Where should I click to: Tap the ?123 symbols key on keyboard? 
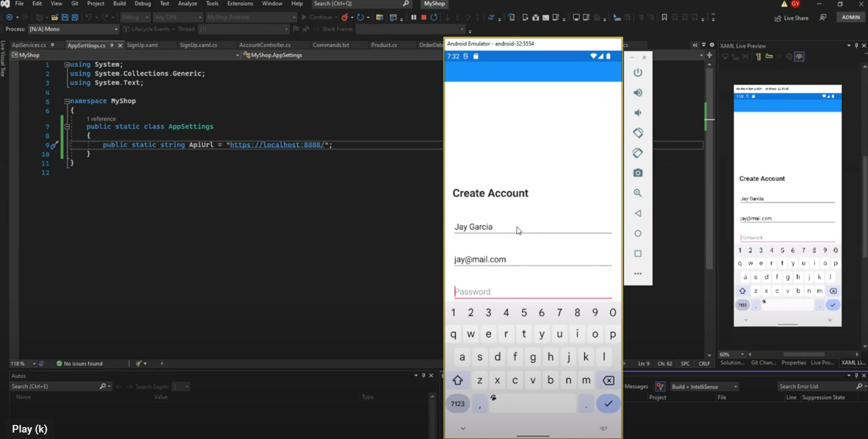pyautogui.click(x=457, y=403)
